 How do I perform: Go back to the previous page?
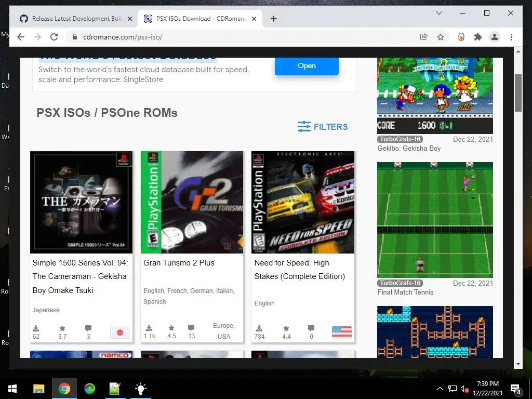[21, 37]
